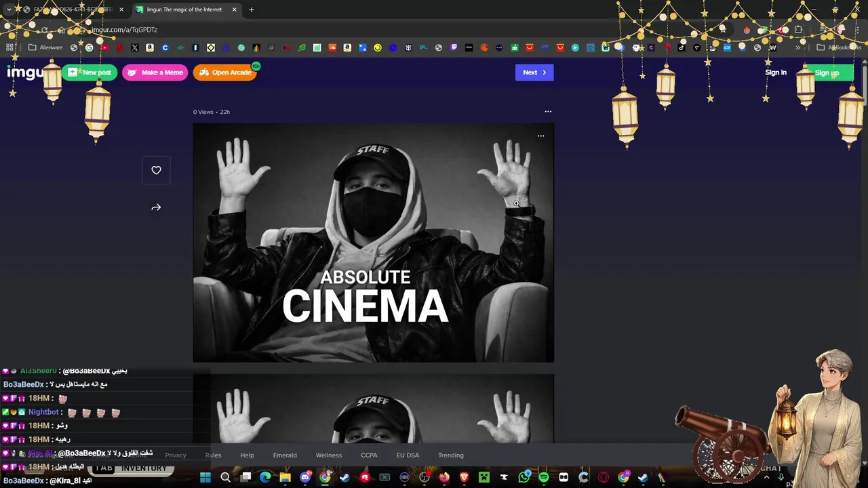Show hidden system tray icons
This screenshot has width=868, height=488.
click(767, 478)
